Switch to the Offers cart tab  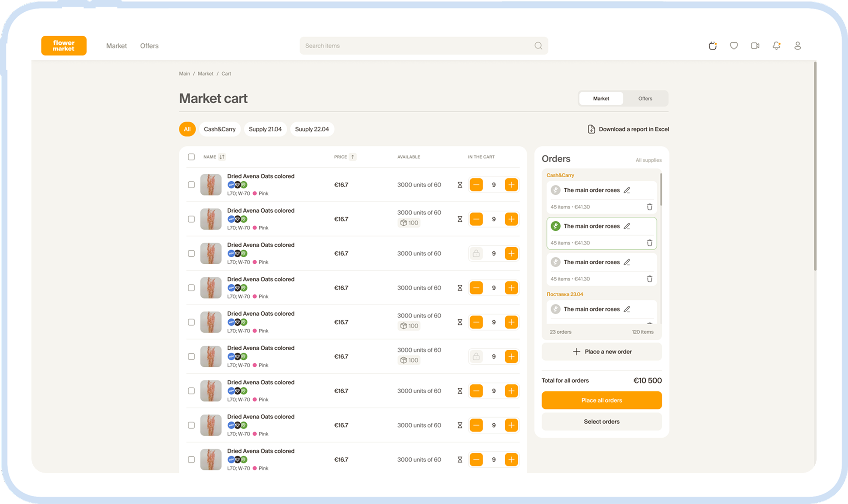point(645,98)
